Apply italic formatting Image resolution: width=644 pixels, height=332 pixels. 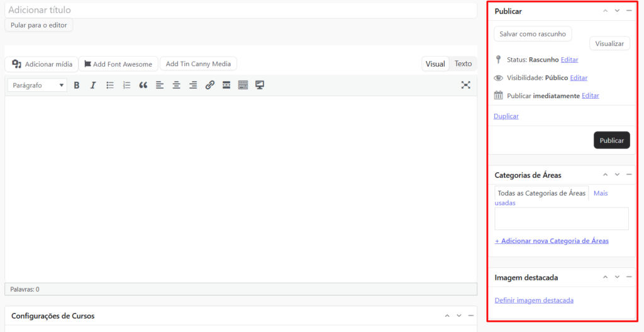click(x=93, y=85)
